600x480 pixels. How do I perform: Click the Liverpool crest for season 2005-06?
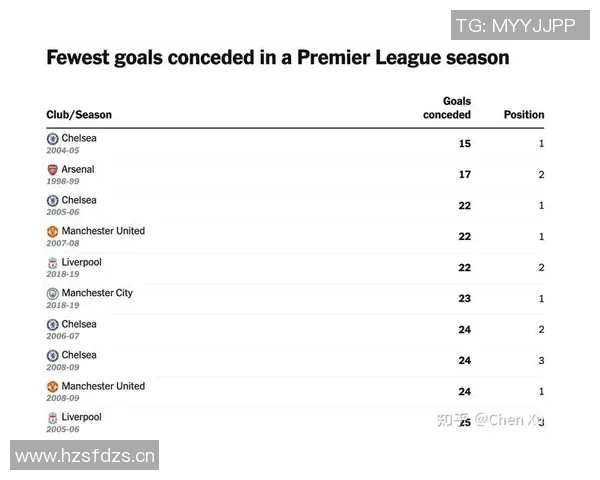53,418
